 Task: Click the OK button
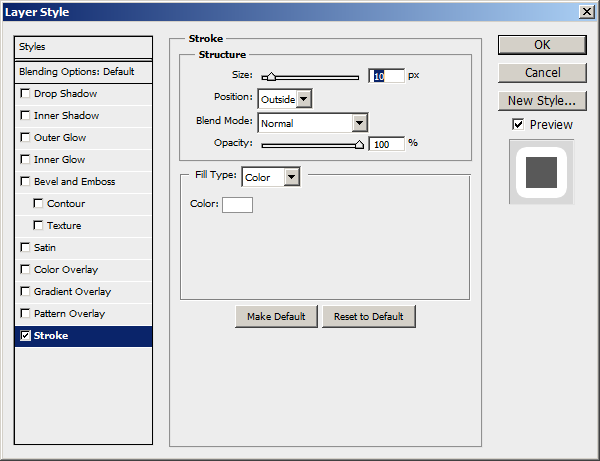(x=542, y=45)
